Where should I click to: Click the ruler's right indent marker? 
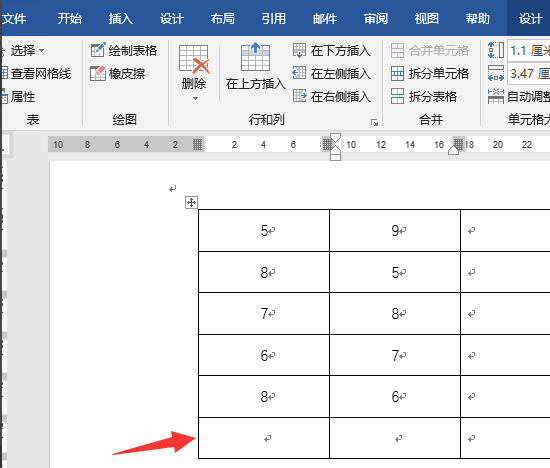point(454,150)
